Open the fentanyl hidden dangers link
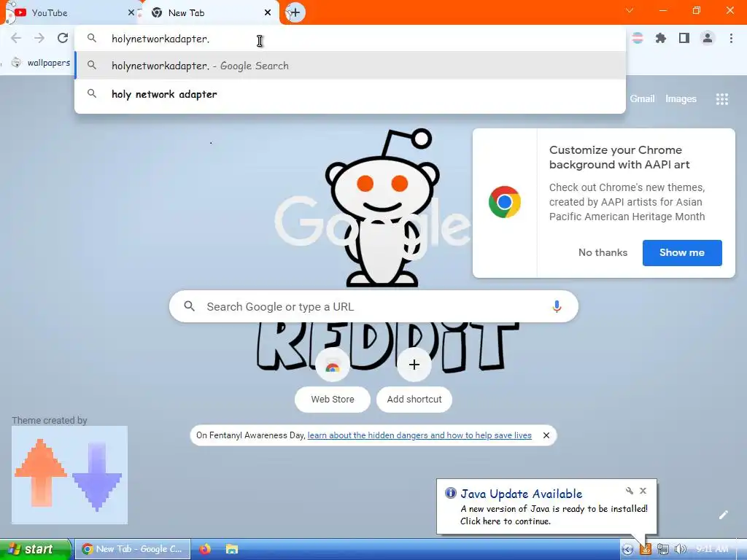Viewport: 747px width, 560px height. tap(419, 435)
